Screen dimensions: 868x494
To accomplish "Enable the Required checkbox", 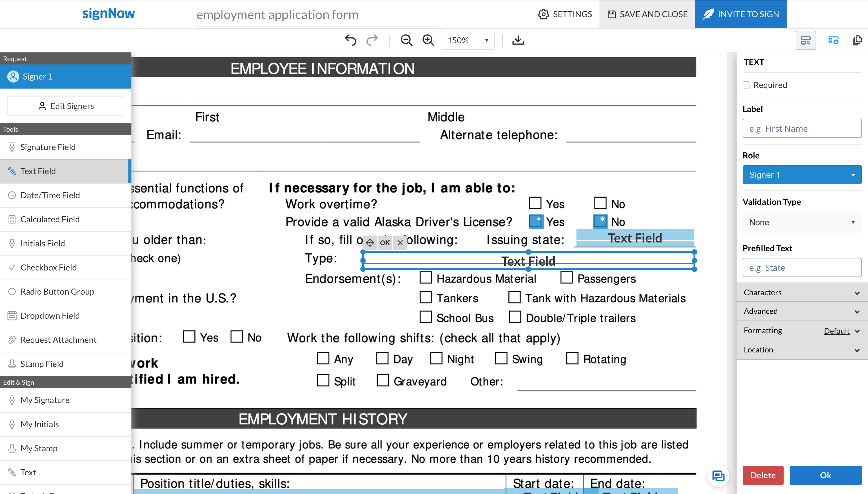I will [746, 85].
